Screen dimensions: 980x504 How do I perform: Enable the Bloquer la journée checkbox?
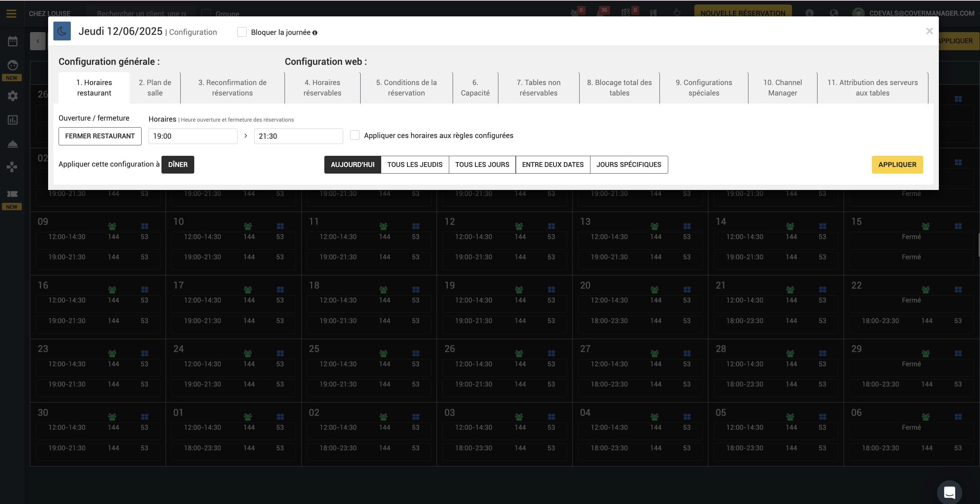click(242, 32)
